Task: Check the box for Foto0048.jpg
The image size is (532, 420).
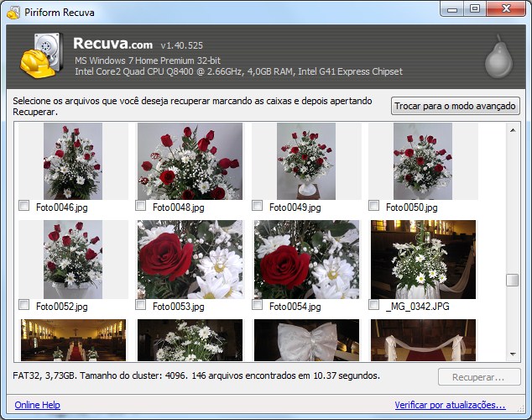Action: tap(140, 206)
